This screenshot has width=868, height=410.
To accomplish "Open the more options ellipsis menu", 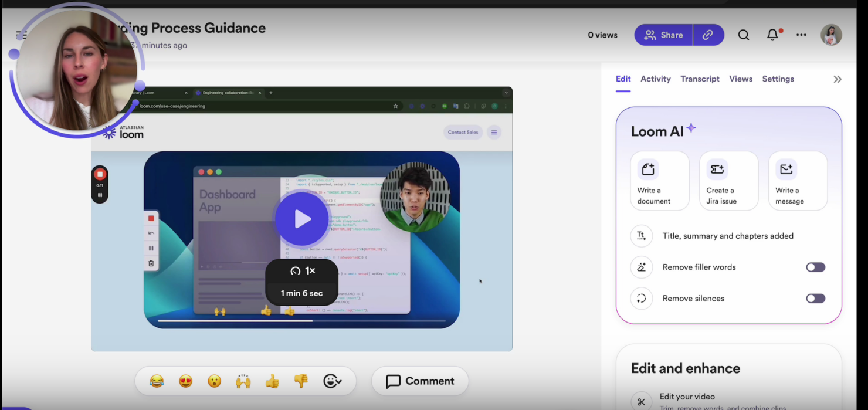I will pyautogui.click(x=801, y=35).
